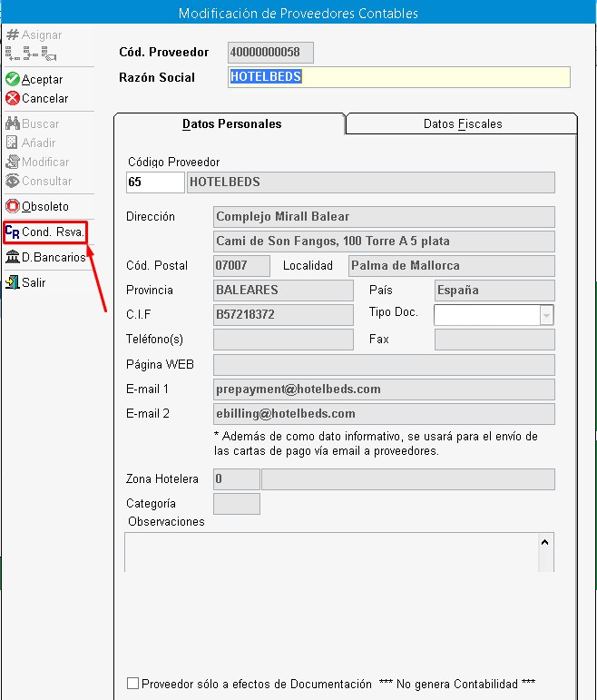The width and height of the screenshot is (597, 700).
Task: Click the E-mail 1 field
Action: point(383,389)
